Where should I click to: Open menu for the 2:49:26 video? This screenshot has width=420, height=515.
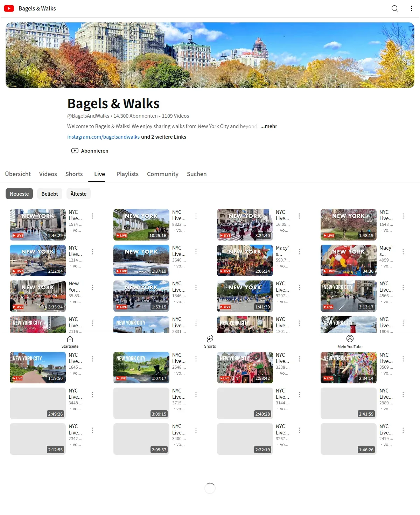pos(92,395)
